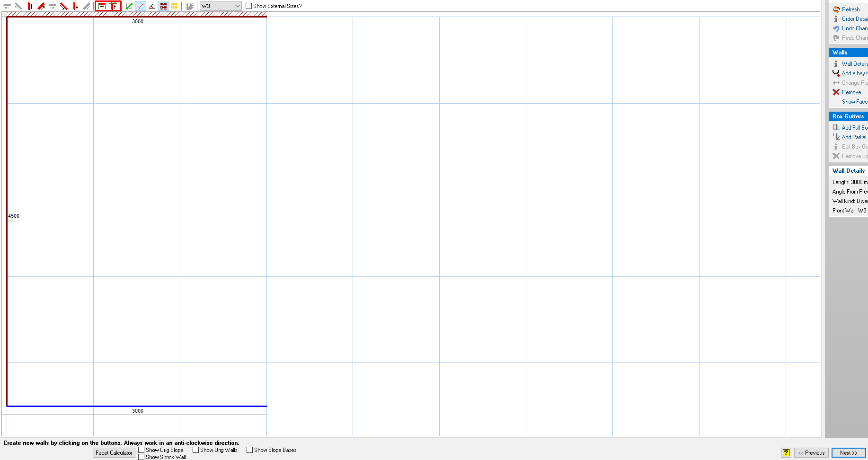
Task: Click the greyed copy icon in toolbar
Action: (x=190, y=6)
